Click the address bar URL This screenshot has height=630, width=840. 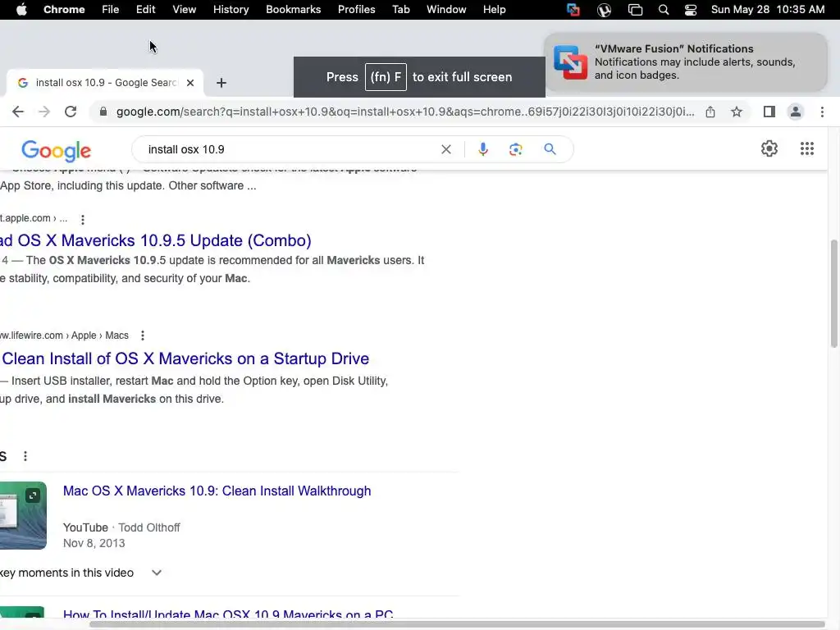(x=405, y=112)
